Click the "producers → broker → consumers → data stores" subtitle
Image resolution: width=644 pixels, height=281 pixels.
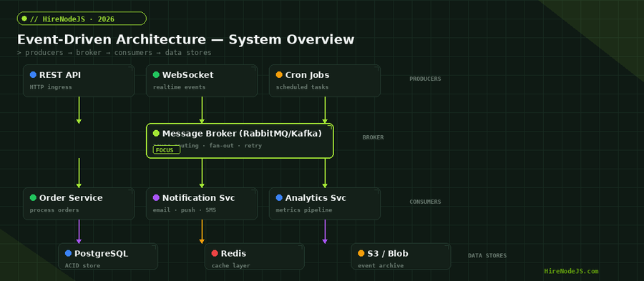118,52
